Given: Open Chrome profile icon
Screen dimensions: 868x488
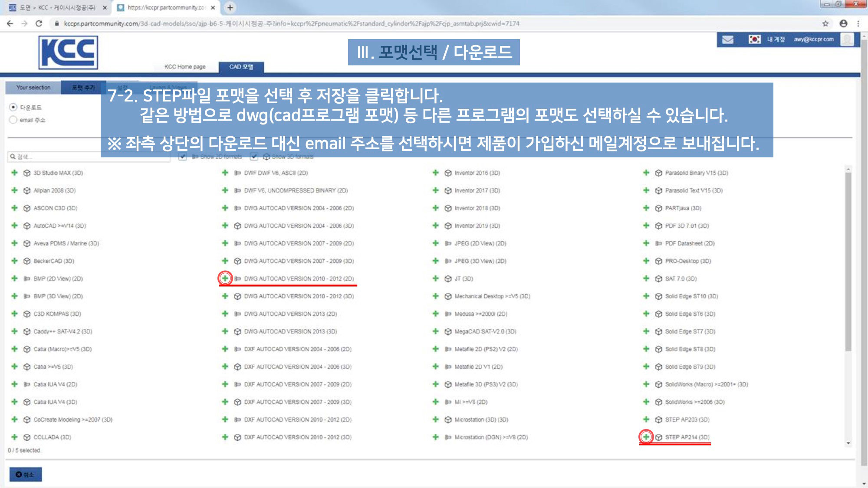Looking at the screenshot, I should pyautogui.click(x=843, y=23).
